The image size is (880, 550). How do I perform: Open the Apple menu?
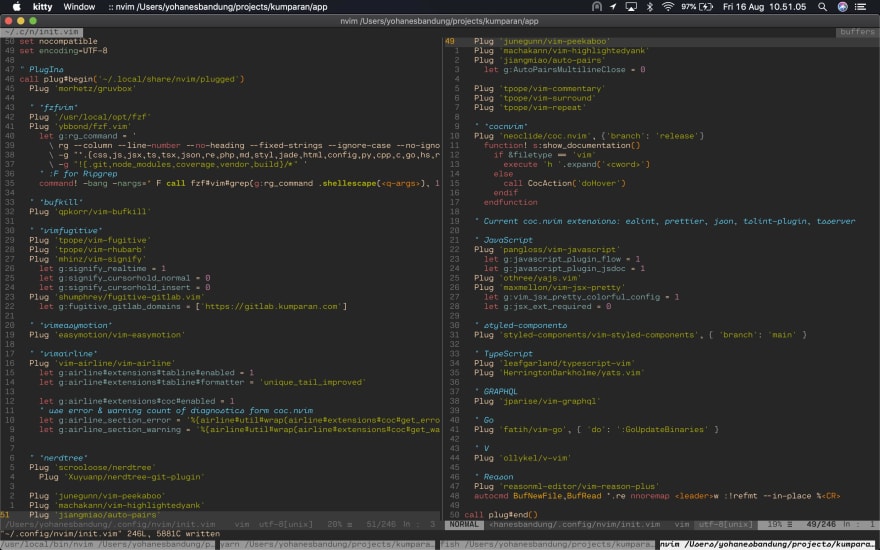(x=16, y=7)
